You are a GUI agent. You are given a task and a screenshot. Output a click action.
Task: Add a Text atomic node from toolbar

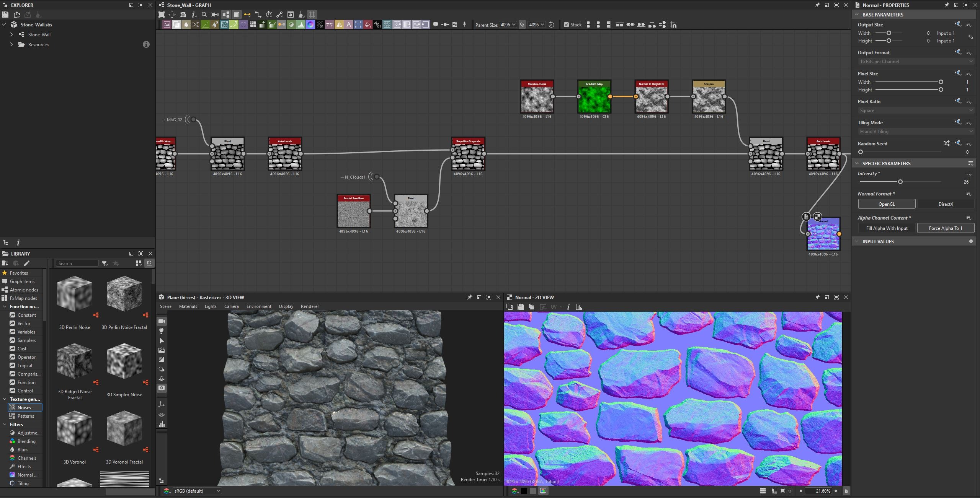(x=349, y=24)
